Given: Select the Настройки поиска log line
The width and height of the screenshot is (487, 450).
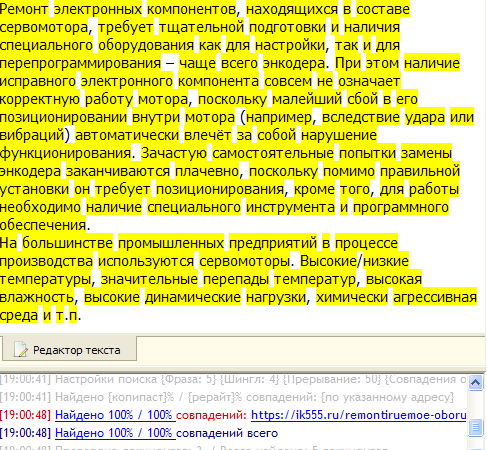Looking at the screenshot, I should 233,379.
